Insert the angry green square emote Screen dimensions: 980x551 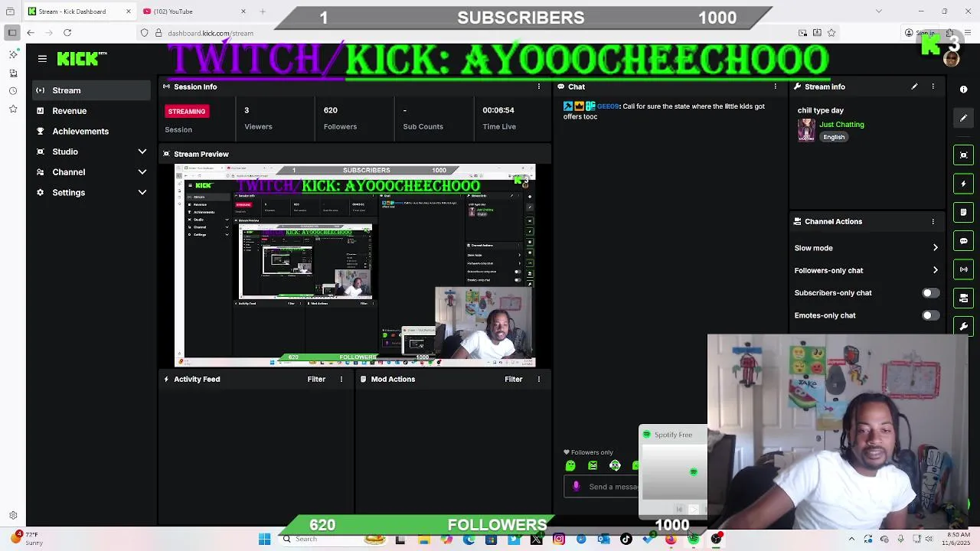click(x=593, y=465)
